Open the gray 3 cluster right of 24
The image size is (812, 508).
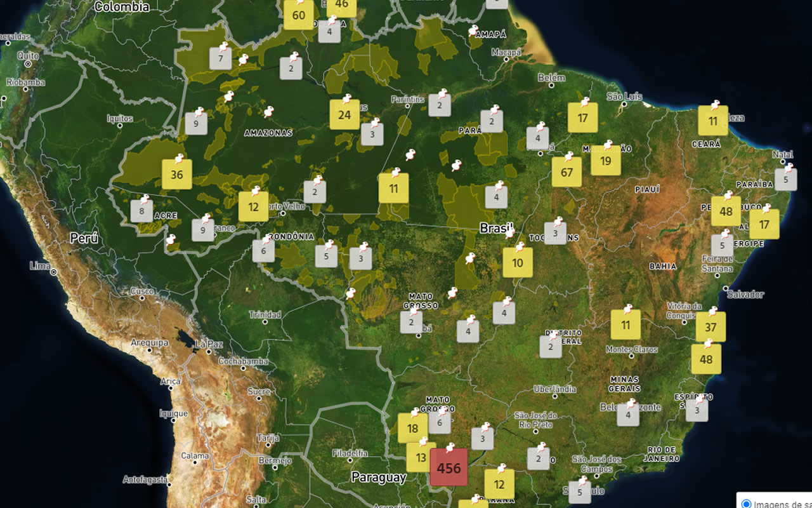tap(372, 134)
